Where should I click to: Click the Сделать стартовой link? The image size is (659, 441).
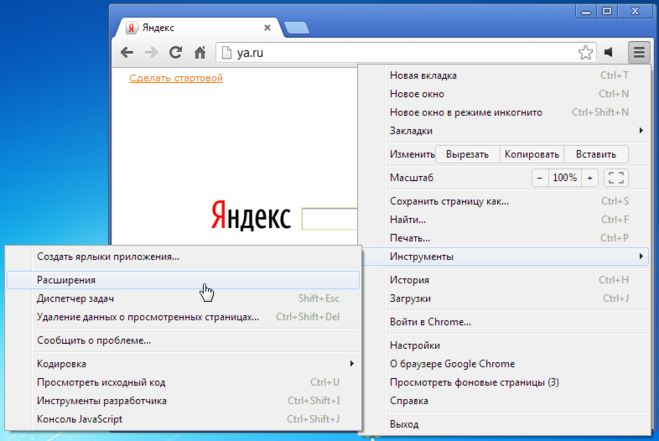click(x=176, y=78)
